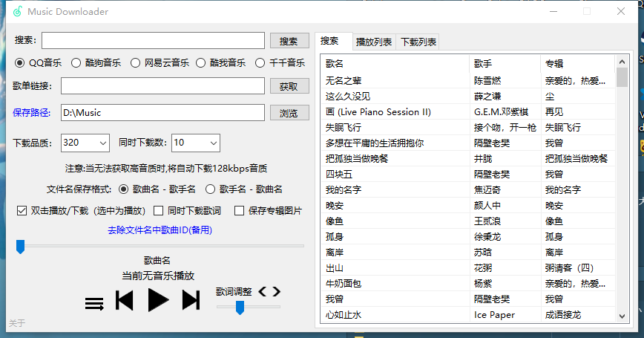Select the song title 像鱼
The image size is (644, 338).
click(x=335, y=221)
